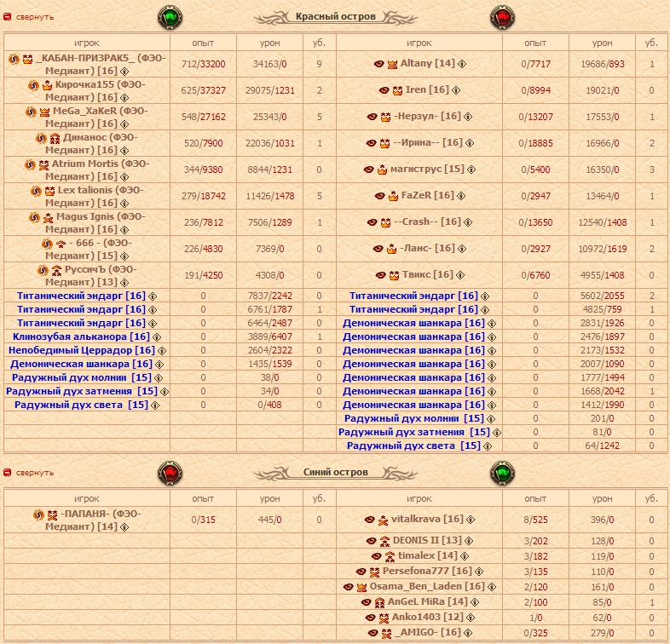670x644 pixels.
Task: Open info icon next to Anko1403 [12]
Action: click(471, 618)
